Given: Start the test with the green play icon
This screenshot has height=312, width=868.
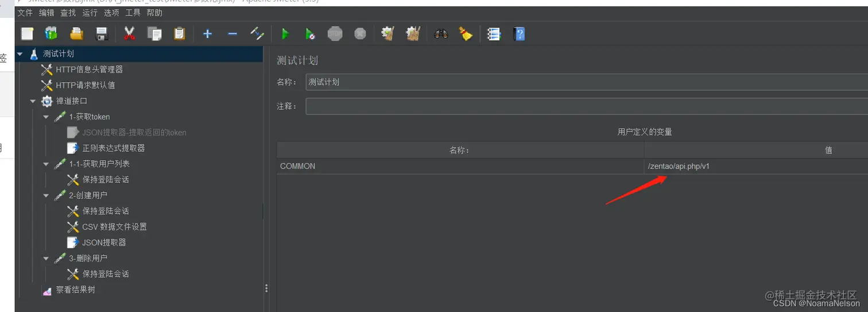Looking at the screenshot, I should coord(285,34).
